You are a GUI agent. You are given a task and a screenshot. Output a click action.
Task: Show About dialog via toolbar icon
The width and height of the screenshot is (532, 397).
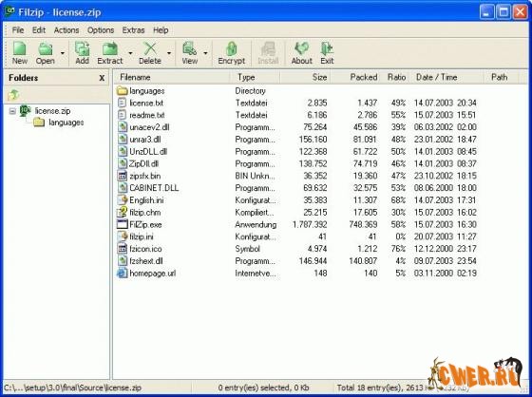tap(302, 48)
